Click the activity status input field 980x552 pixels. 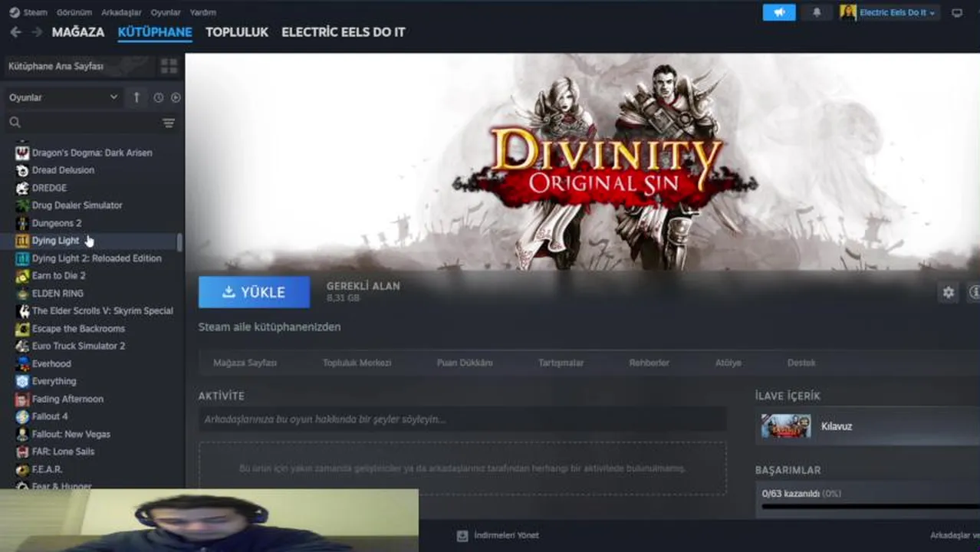462,419
